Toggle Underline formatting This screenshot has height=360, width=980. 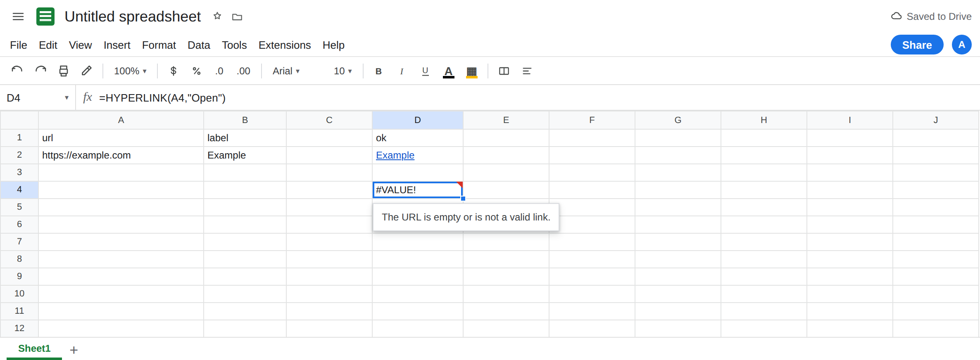point(425,71)
